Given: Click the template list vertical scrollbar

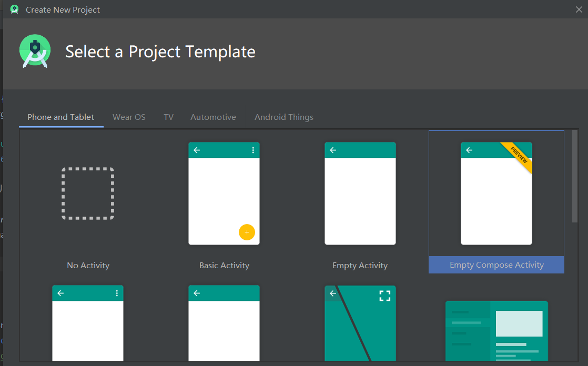Looking at the screenshot, I should click(574, 176).
